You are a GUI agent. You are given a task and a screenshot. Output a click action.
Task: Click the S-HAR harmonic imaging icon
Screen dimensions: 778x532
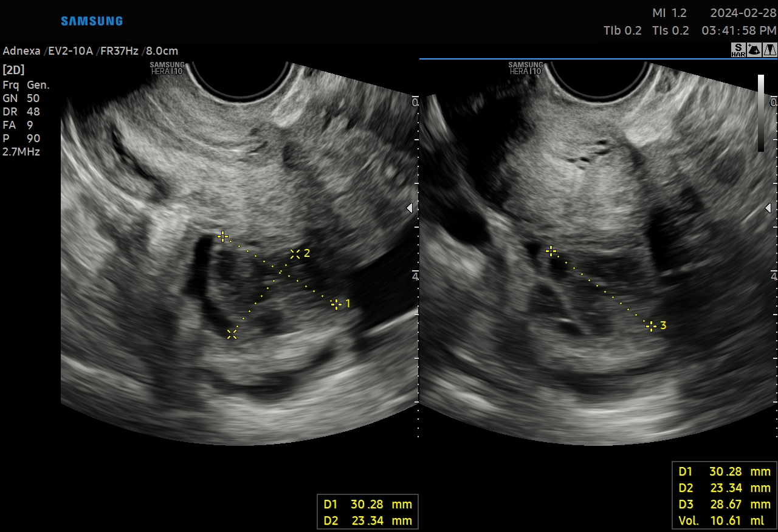[x=738, y=50]
